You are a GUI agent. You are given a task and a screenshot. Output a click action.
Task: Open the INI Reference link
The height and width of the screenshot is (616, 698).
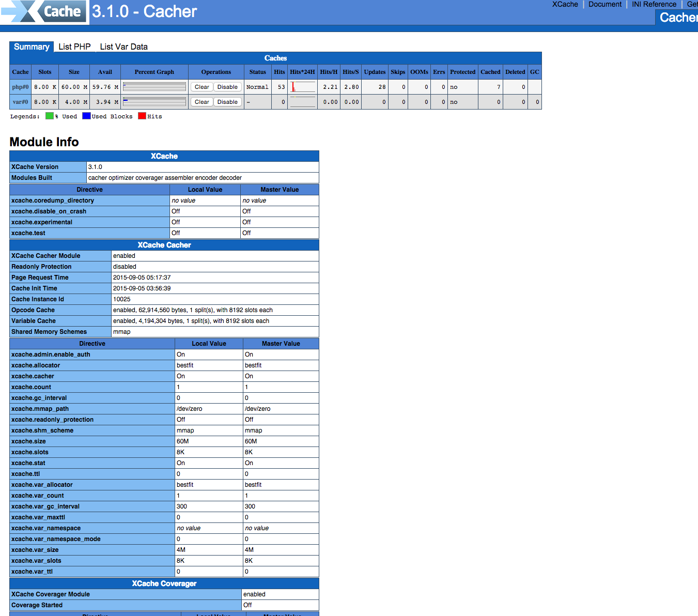[654, 4]
